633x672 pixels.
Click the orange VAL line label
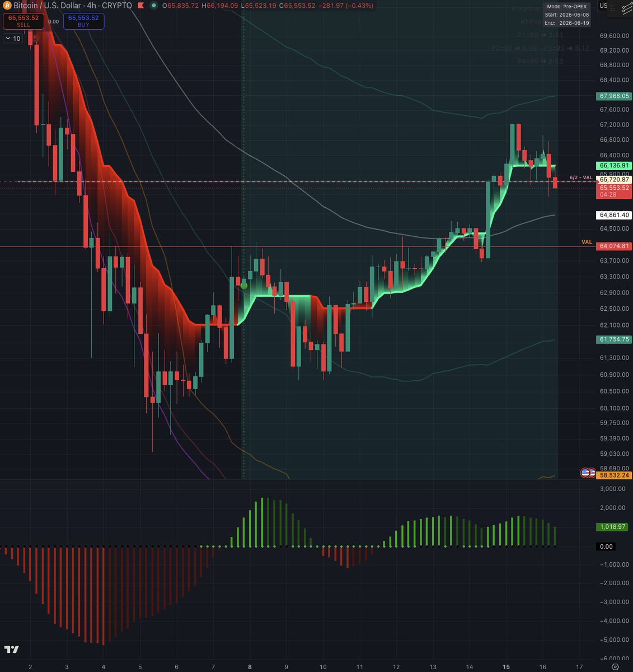tap(587, 242)
